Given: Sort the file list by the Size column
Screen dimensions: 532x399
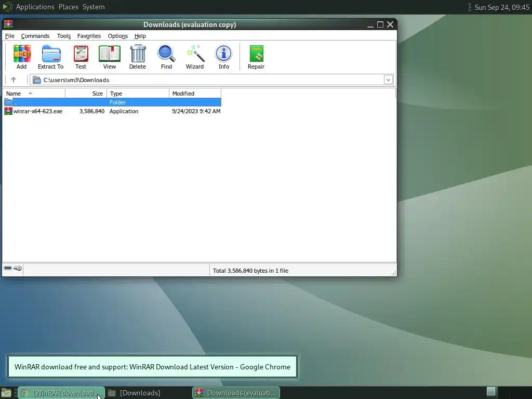Looking at the screenshot, I should (86, 94).
